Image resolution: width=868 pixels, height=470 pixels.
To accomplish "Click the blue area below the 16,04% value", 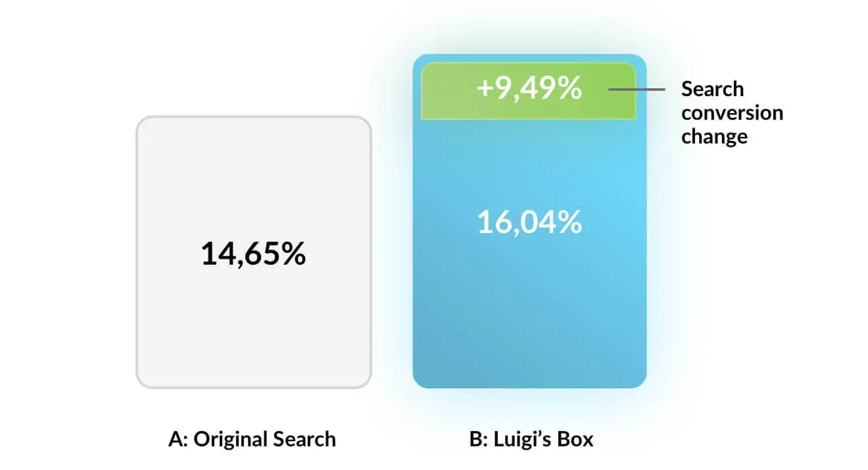I will 529,309.
